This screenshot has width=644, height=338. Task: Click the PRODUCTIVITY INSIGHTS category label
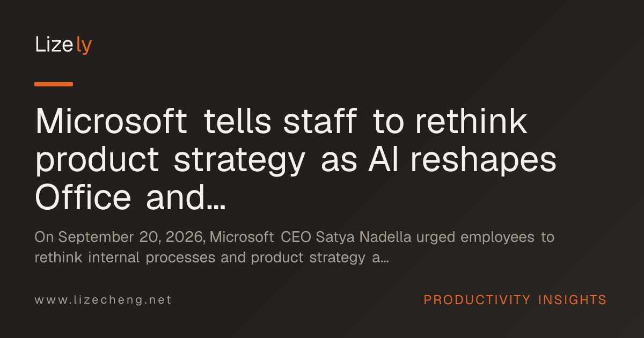pyautogui.click(x=515, y=299)
